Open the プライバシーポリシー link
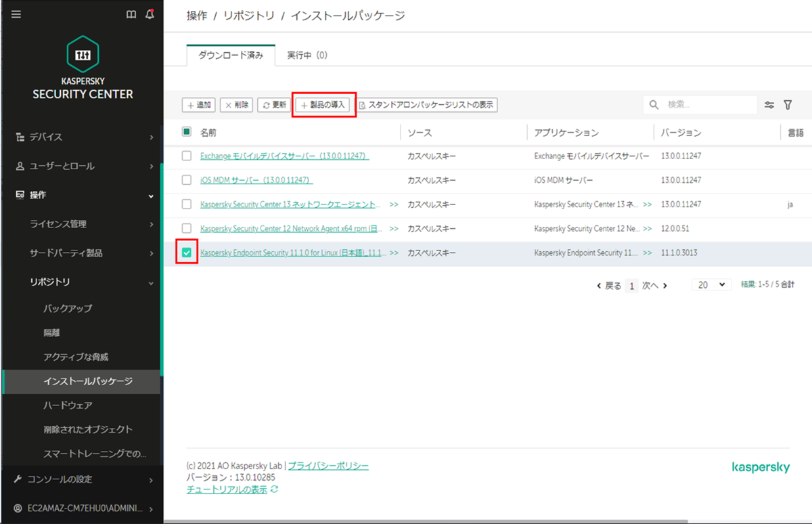Viewport: 812px width, 524px height. tap(328, 466)
